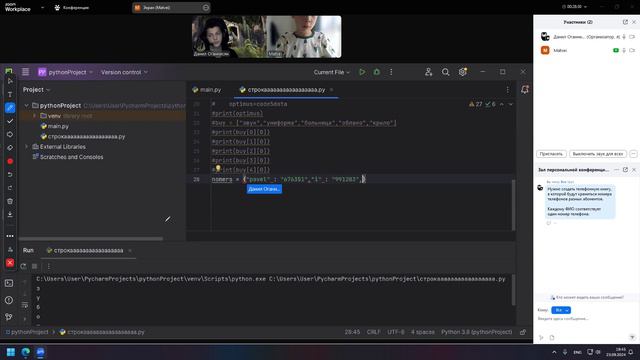This screenshot has width=640, height=360.
Task: Click Выключить звук для всех button
Action: 598,154
